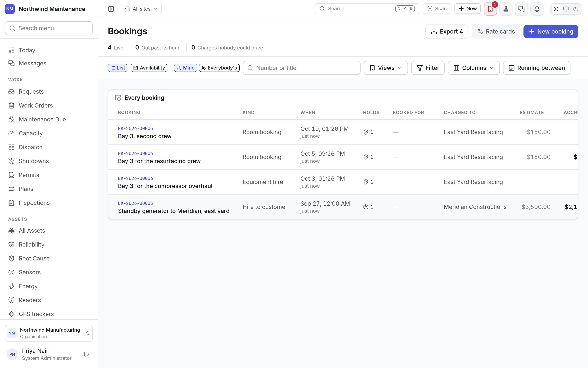Click the global Search box
The image size is (588, 368).
(x=367, y=9)
